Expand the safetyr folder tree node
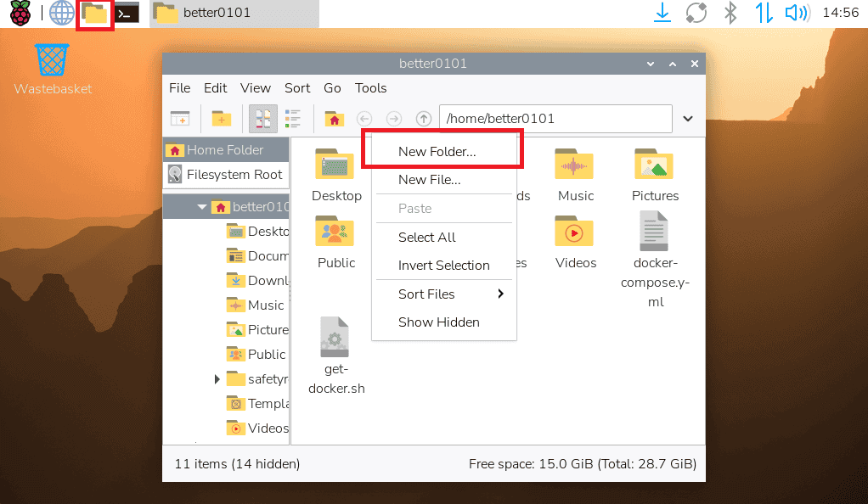Viewport: 868px width, 504px height. [217, 378]
